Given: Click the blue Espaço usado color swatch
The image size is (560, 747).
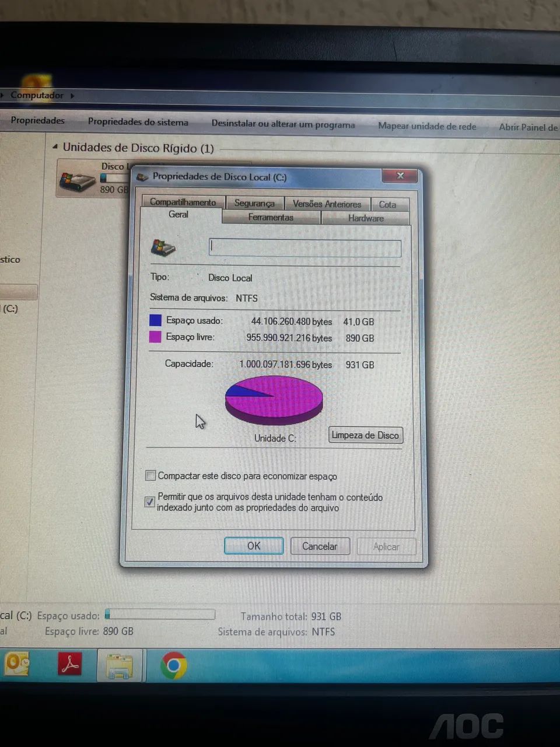Looking at the screenshot, I should pyautogui.click(x=155, y=320).
